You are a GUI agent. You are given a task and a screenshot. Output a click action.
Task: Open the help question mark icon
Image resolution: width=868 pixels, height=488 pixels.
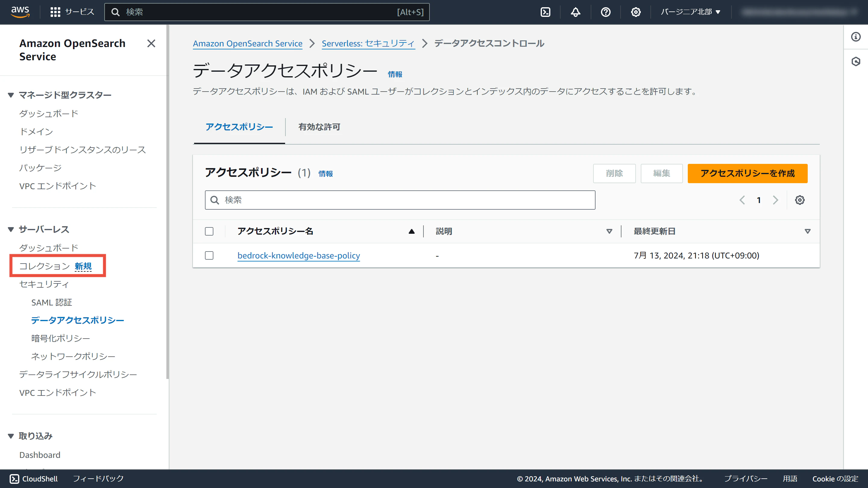[605, 12]
